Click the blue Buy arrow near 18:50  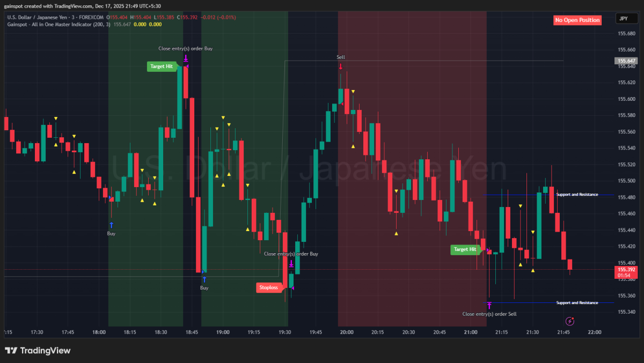(x=204, y=279)
